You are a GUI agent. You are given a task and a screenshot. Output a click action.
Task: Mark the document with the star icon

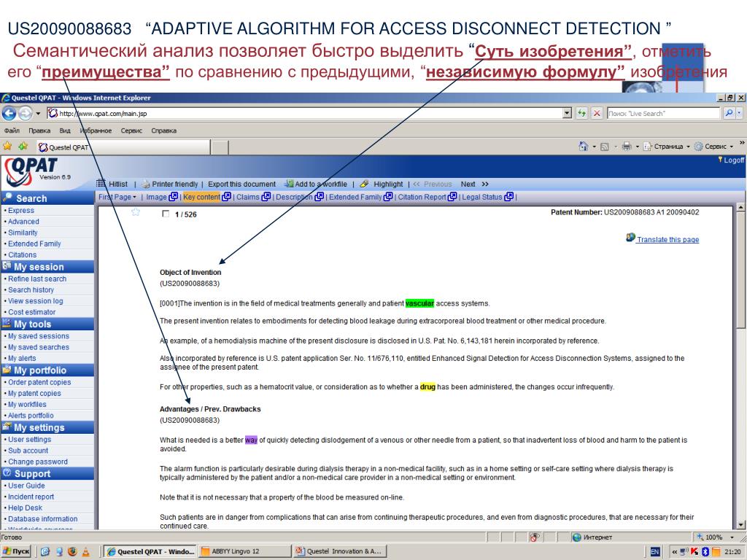136,212
